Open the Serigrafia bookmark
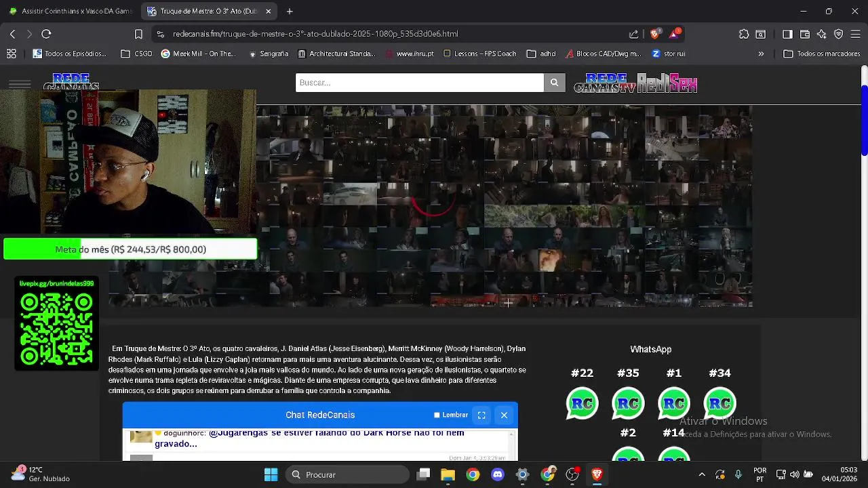868x488 pixels. point(269,54)
